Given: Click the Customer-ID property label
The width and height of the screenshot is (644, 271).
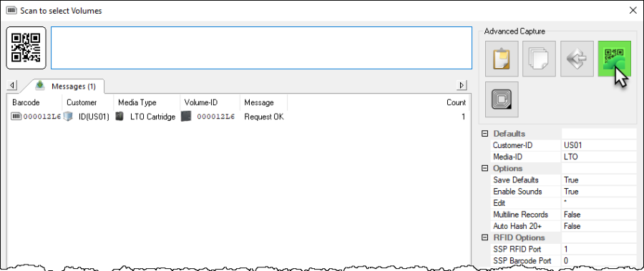Looking at the screenshot, I should 512,145.
